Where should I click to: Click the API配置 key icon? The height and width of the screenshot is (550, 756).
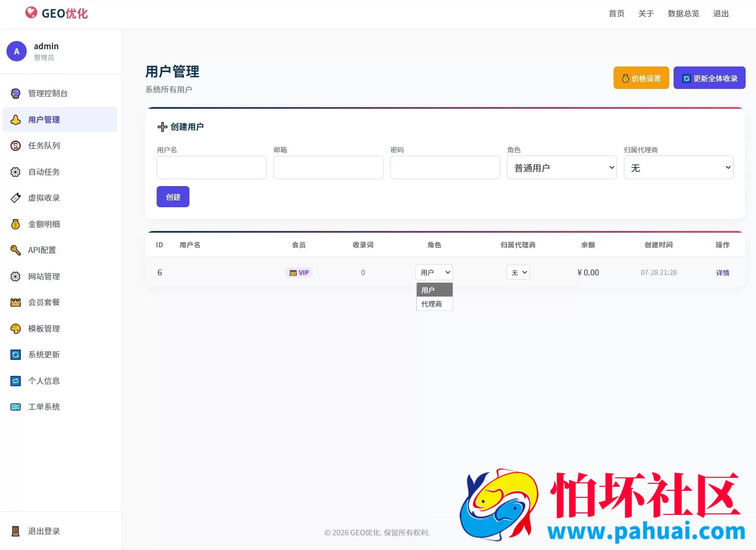(x=16, y=250)
